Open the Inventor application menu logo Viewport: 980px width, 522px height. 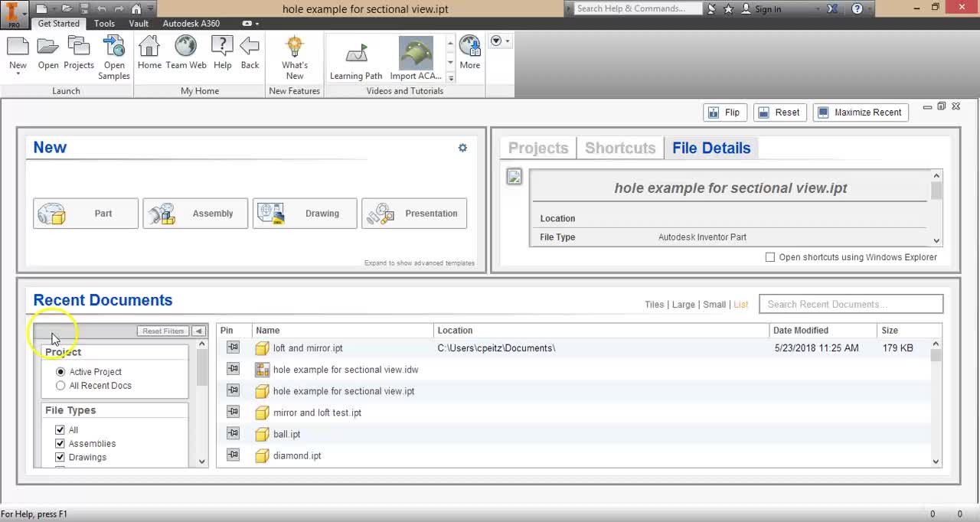pyautogui.click(x=13, y=13)
